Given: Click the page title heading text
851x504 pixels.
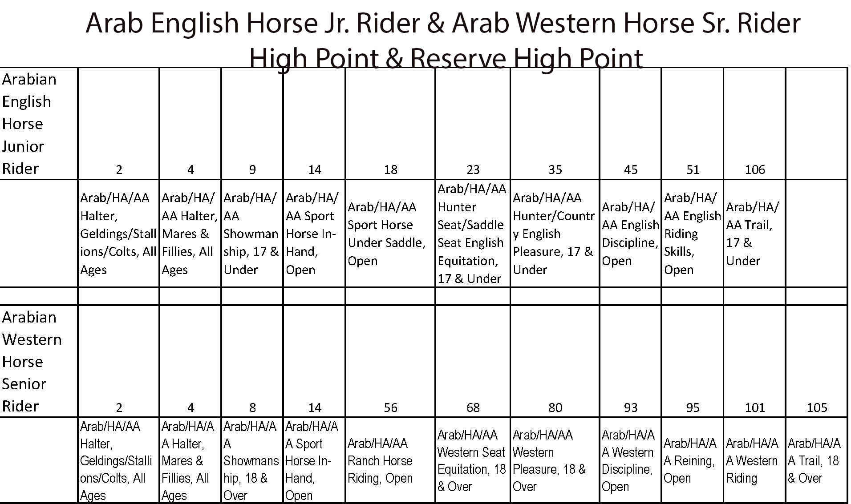Looking at the screenshot, I should pos(443,40).
